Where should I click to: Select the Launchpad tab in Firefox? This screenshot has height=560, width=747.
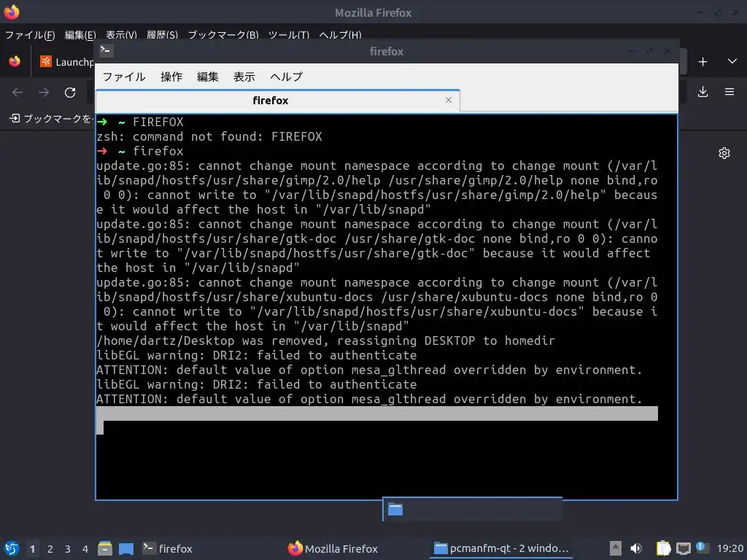(x=66, y=61)
